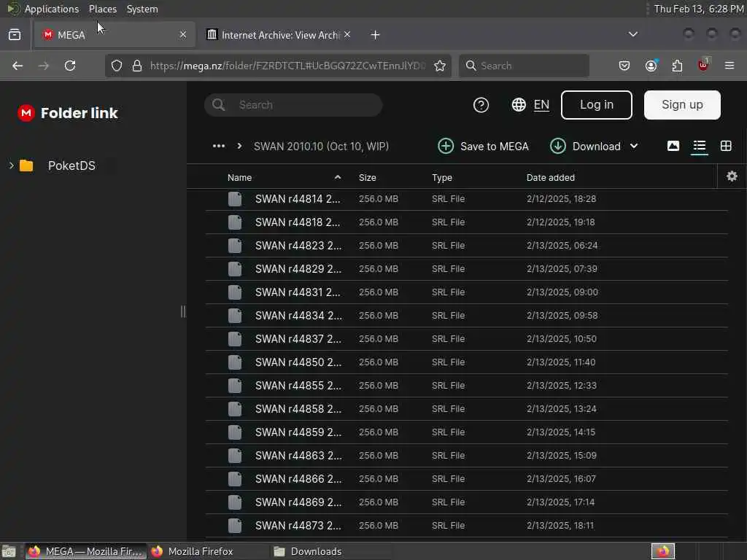
Task: Sort by Size column header
Action: 367,178
